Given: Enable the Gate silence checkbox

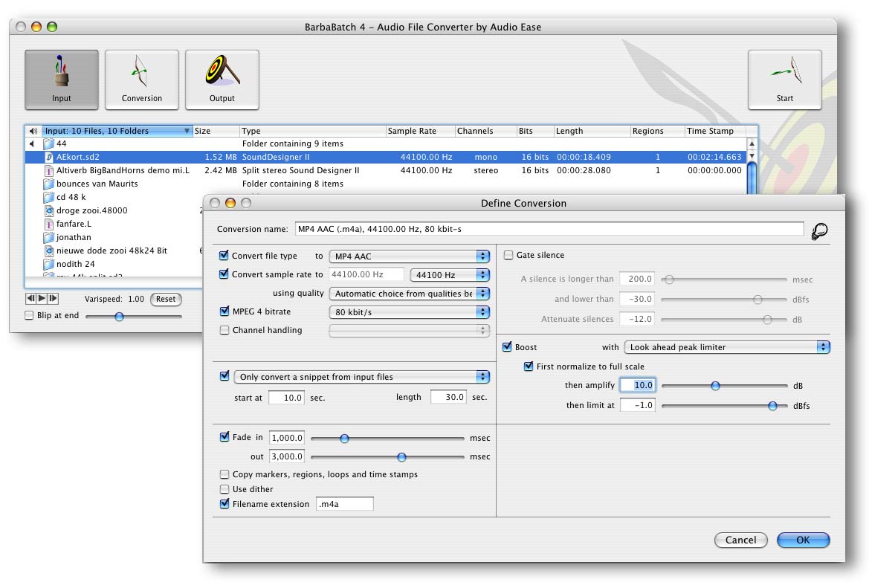Looking at the screenshot, I should (508, 255).
